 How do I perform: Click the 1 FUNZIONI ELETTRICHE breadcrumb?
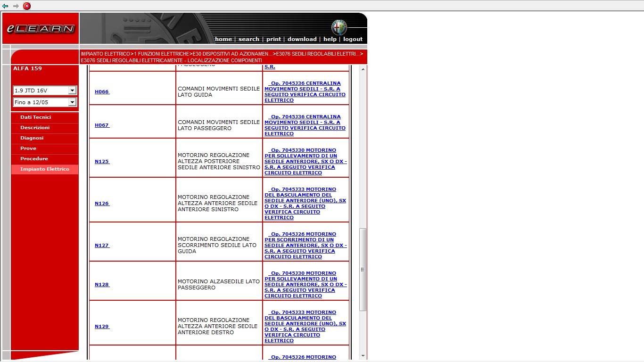[161, 54]
